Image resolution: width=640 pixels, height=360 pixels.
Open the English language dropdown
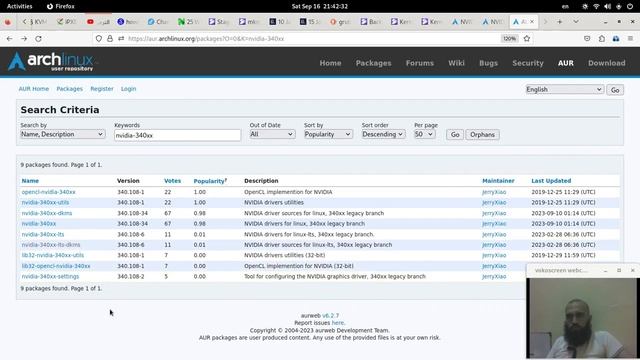564,89
